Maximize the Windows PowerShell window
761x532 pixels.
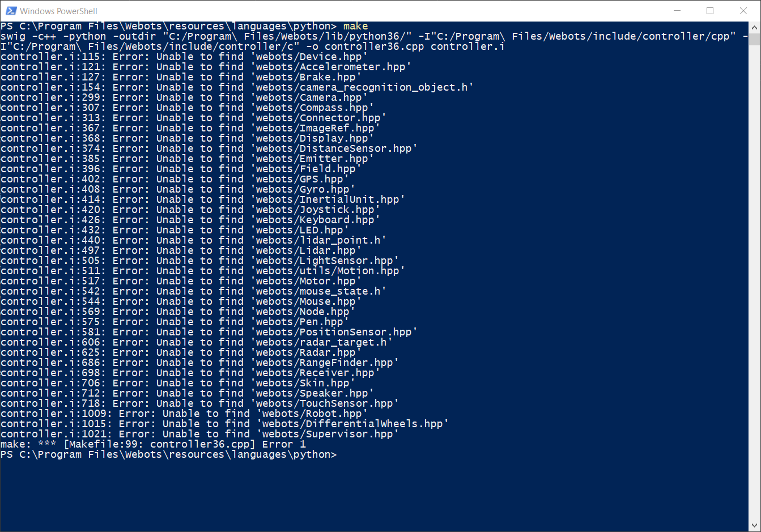click(x=710, y=11)
